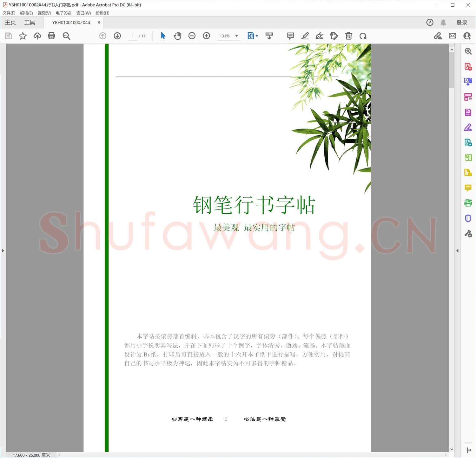Screen dimensions: 476x458
Task: Close the YBH010010002X44 document tab
Action: pyautogui.click(x=99, y=23)
